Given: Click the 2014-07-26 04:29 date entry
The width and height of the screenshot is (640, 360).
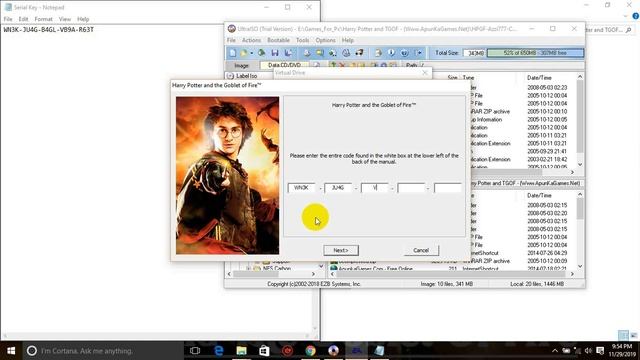Looking at the screenshot, I should pos(547,253).
